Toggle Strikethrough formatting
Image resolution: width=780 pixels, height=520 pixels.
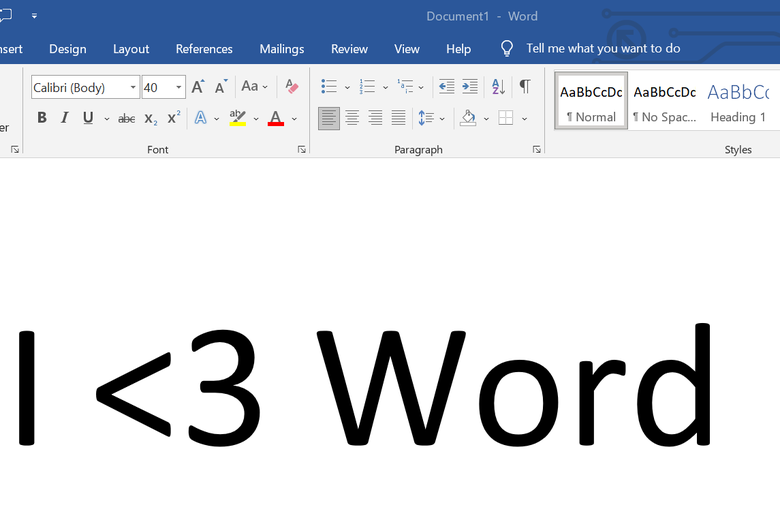(126, 118)
